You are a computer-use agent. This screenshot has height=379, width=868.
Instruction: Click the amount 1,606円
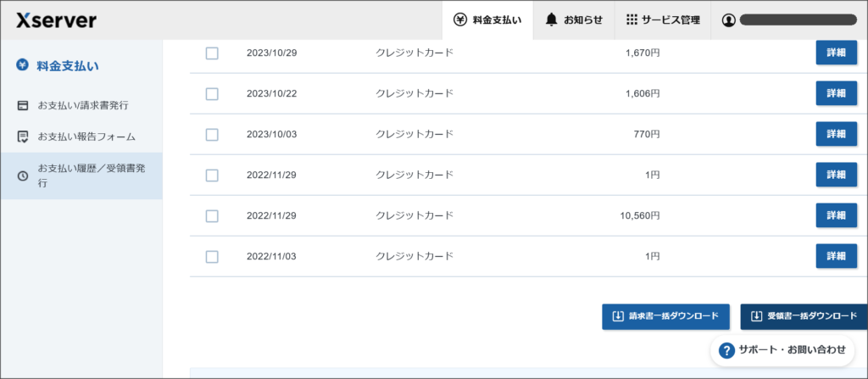[x=643, y=93]
